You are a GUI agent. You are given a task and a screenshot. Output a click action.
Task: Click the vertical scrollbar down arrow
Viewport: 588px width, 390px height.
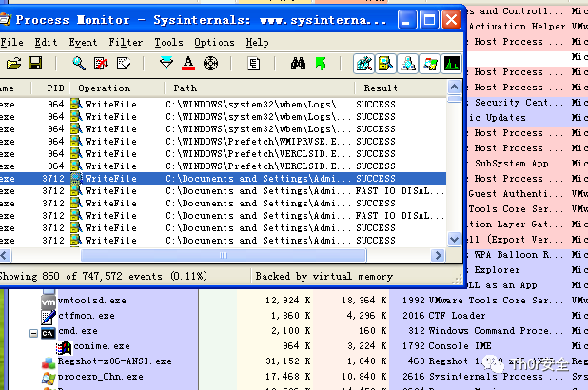[x=455, y=239]
